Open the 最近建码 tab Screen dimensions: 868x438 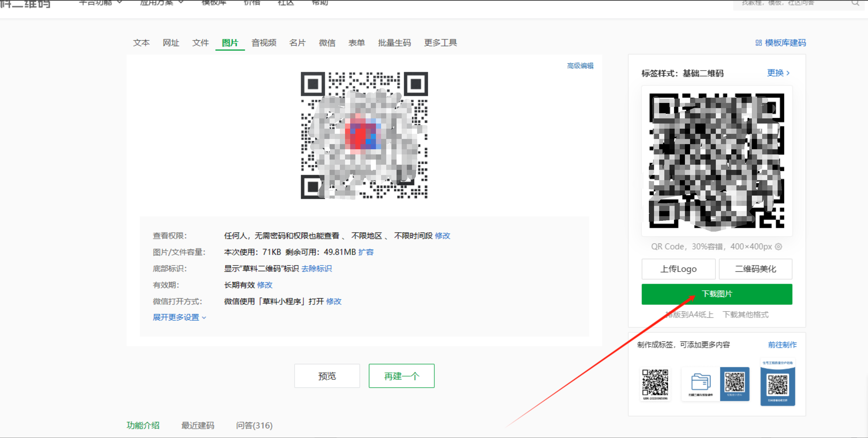197,426
